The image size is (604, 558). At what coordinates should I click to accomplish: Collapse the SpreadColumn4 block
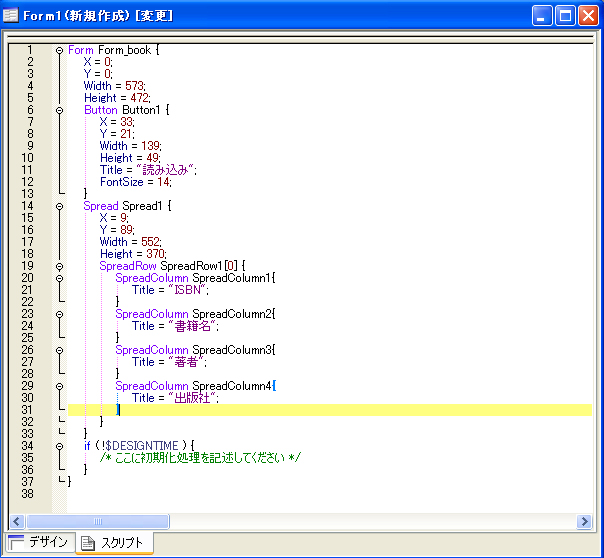point(59,386)
